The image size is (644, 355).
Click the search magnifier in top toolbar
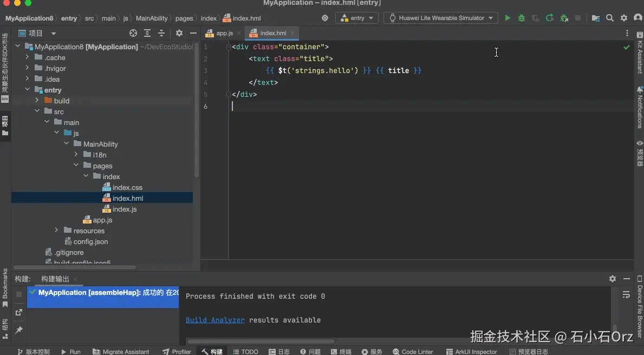click(x=610, y=18)
